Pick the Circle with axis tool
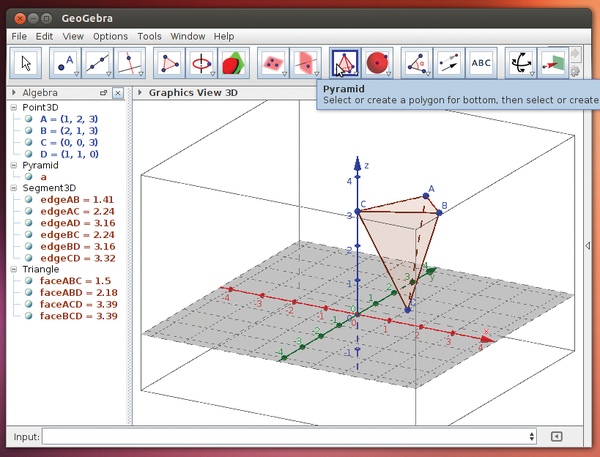600x457 pixels. (202, 63)
